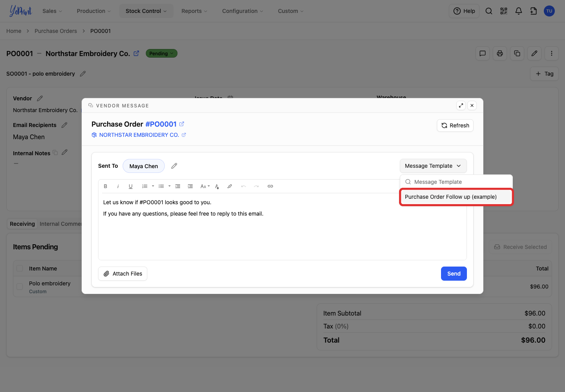
Task: Open the #PO0001 external link icon in the dialog
Action: click(x=182, y=124)
